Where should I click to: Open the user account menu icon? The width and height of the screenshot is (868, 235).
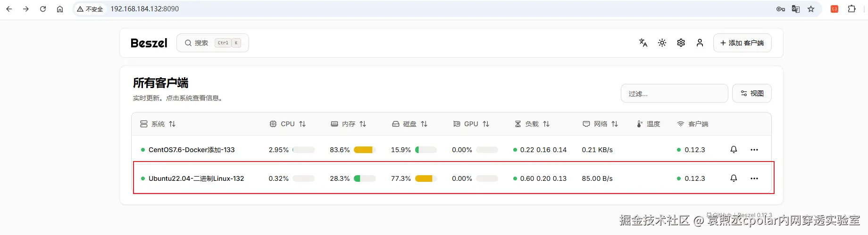click(700, 43)
